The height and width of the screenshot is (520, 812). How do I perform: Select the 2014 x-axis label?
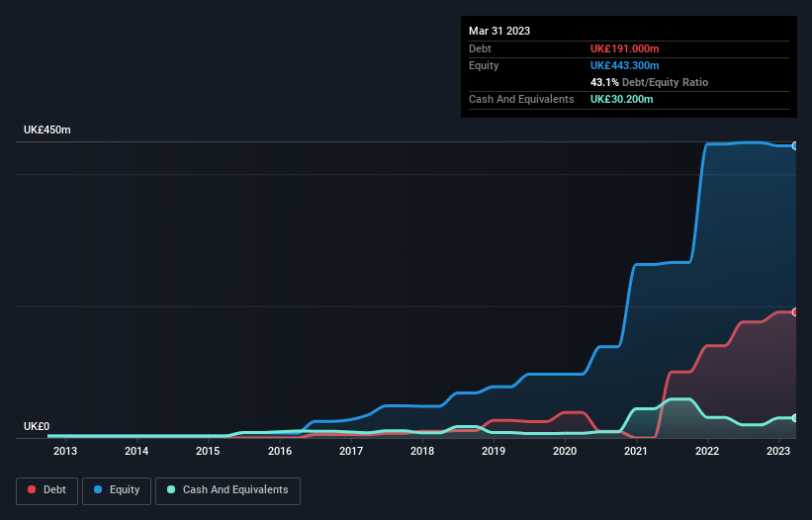pos(136,451)
